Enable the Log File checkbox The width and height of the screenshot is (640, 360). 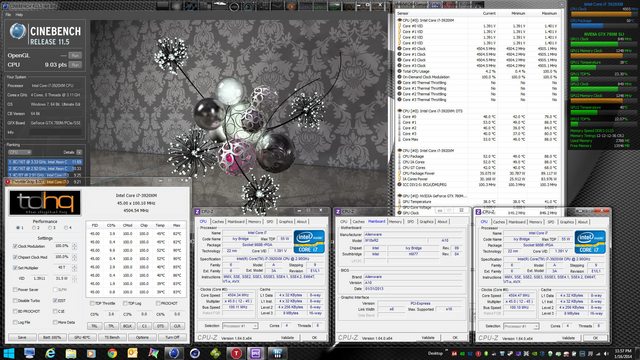(x=15, y=322)
